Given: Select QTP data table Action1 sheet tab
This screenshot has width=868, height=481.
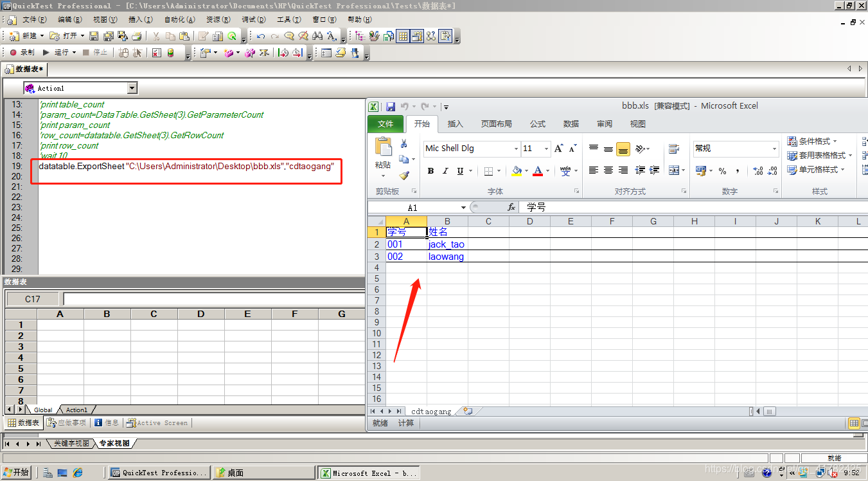Looking at the screenshot, I should tap(76, 410).
